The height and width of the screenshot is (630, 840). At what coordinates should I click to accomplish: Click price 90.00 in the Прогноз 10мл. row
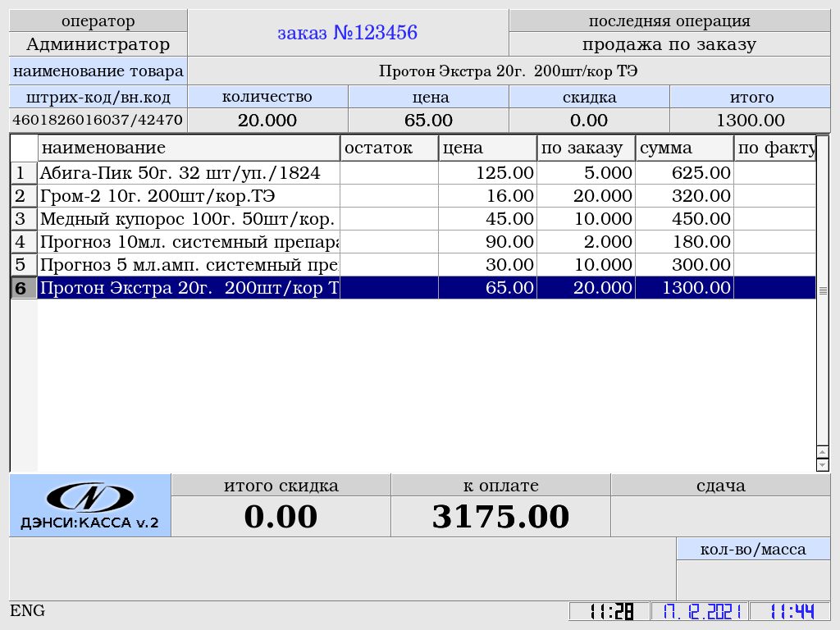click(487, 242)
